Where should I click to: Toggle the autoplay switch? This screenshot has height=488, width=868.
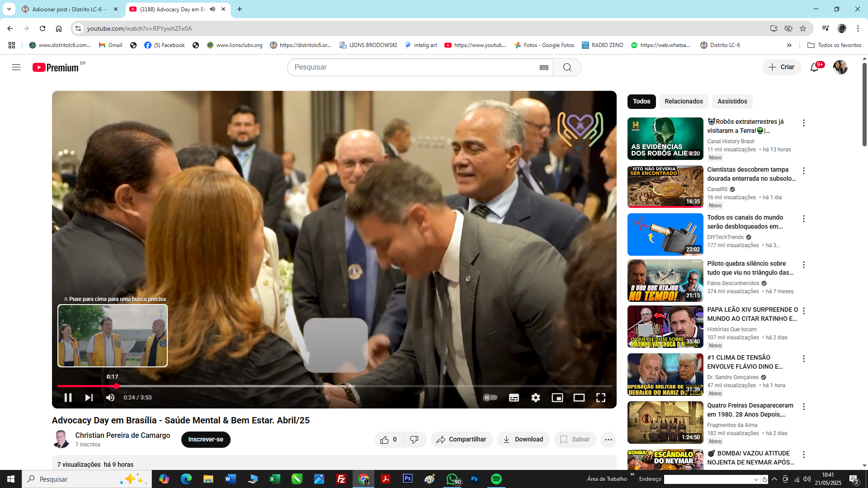(x=491, y=398)
